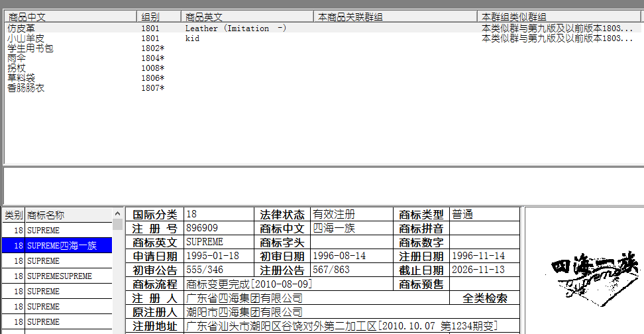Select the 香肠肠衣 goods row

[x=323, y=87]
